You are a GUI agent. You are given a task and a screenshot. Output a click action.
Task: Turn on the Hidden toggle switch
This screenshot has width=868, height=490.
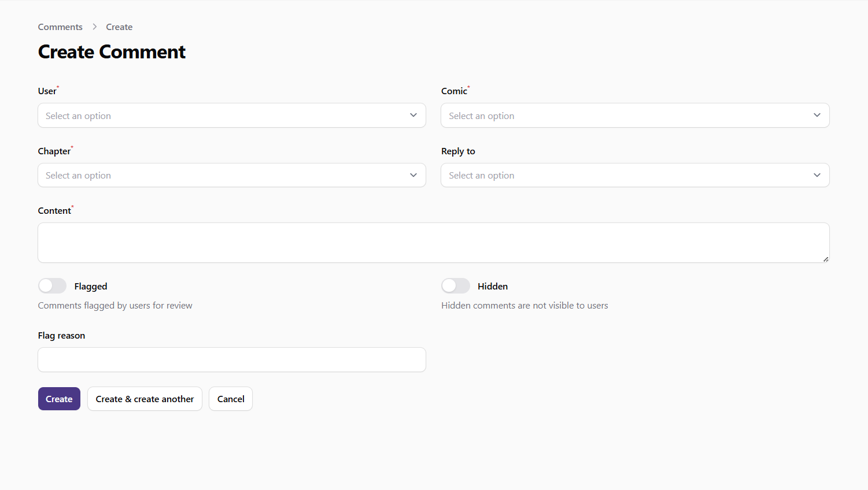click(x=456, y=286)
